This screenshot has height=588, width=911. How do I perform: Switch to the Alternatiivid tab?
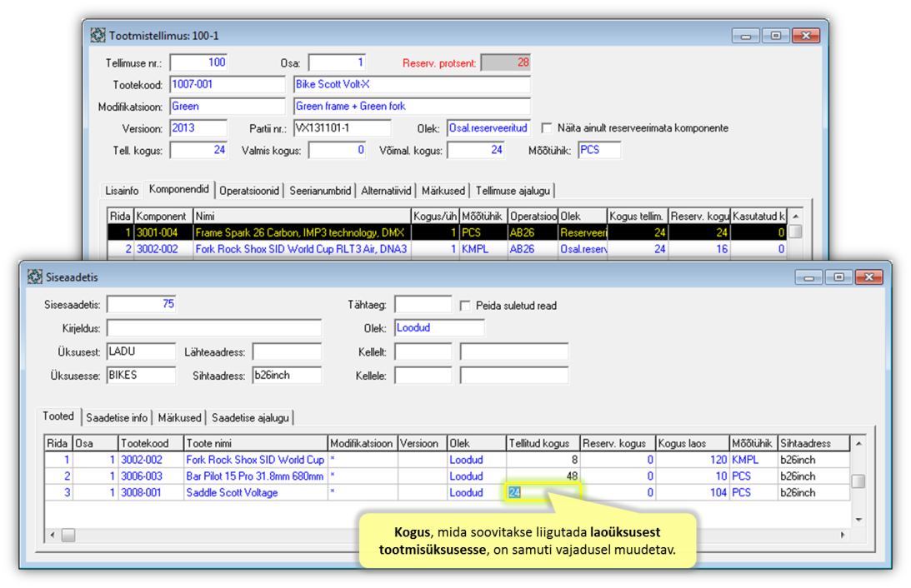click(x=386, y=191)
